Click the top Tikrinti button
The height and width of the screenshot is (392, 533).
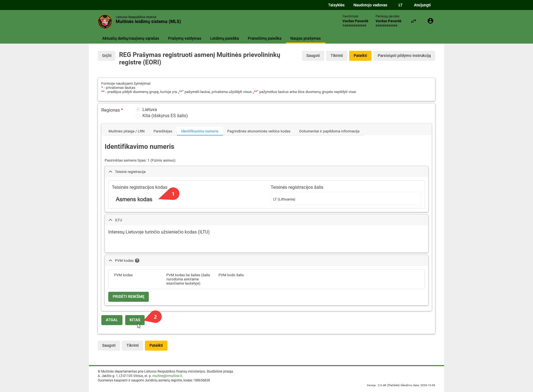tap(336, 56)
